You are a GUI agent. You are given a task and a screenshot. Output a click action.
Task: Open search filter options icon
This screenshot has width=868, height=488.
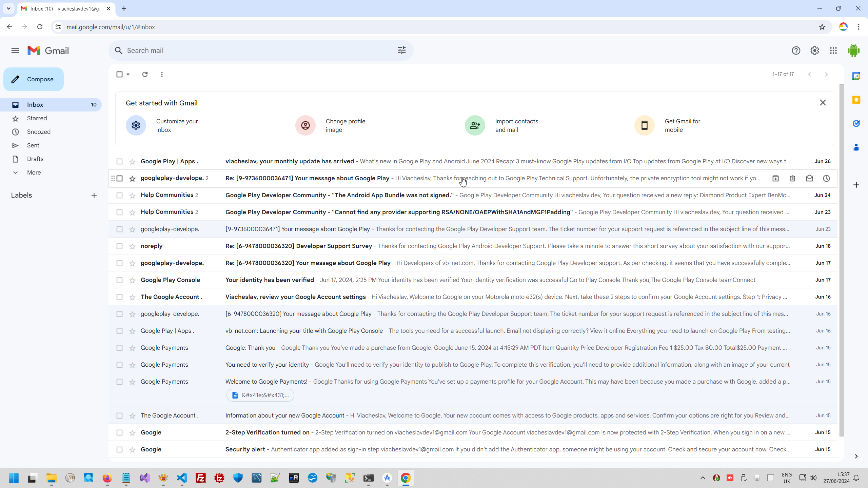coord(402,50)
